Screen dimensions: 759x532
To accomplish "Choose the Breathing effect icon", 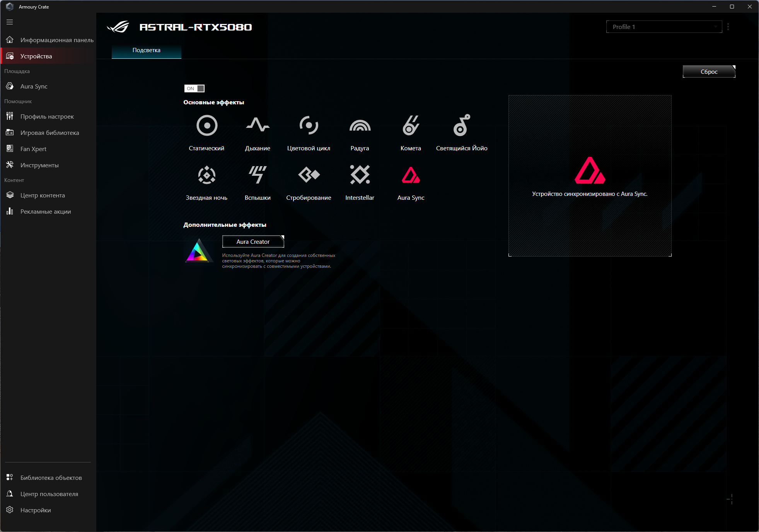I will [x=258, y=125].
